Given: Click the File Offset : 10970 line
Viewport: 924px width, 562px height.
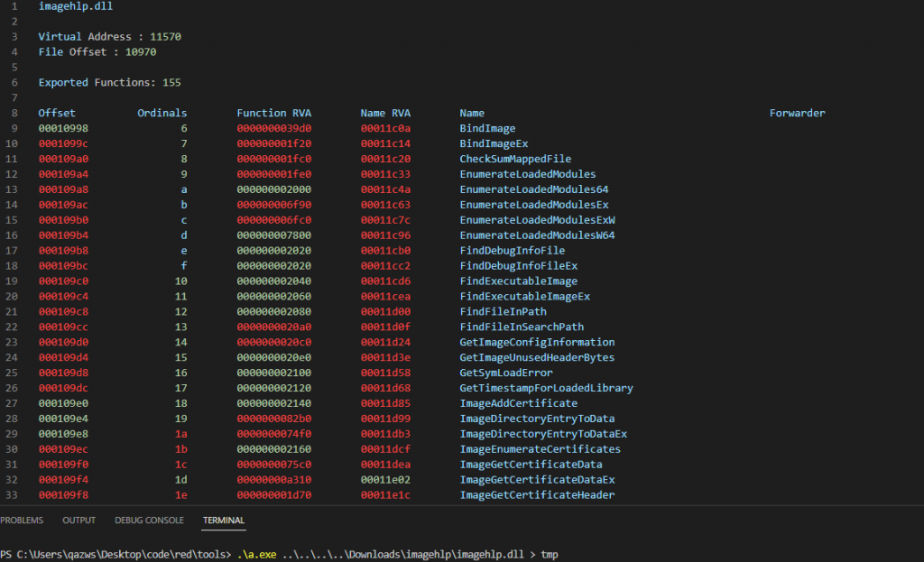Looking at the screenshot, I should (97, 51).
